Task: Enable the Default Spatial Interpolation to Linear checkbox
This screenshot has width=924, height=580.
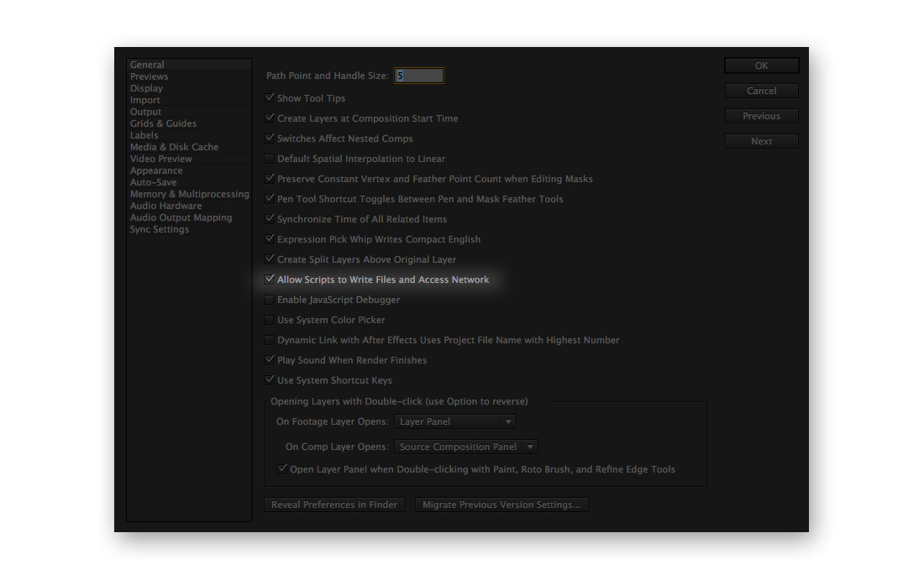Action: [270, 159]
